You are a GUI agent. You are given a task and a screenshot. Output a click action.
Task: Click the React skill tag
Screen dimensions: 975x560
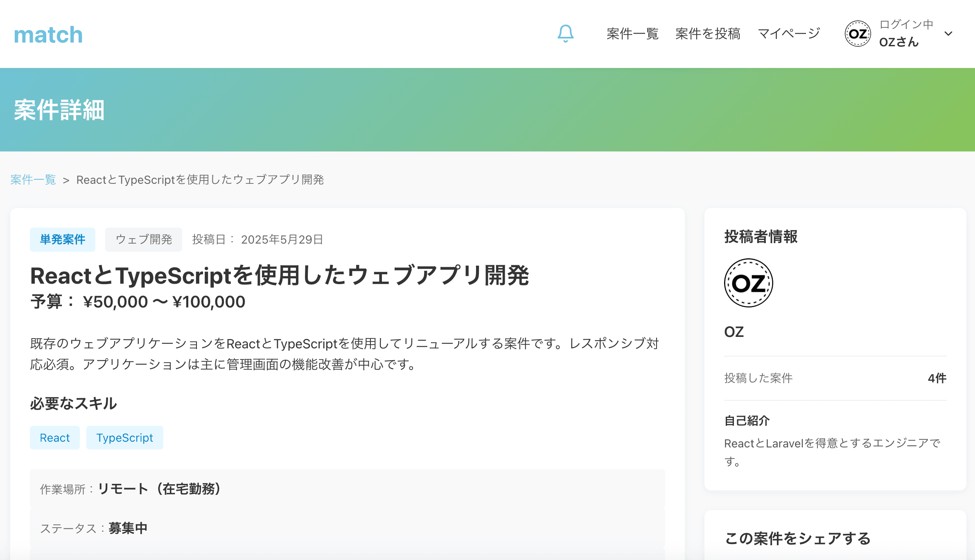(x=55, y=438)
